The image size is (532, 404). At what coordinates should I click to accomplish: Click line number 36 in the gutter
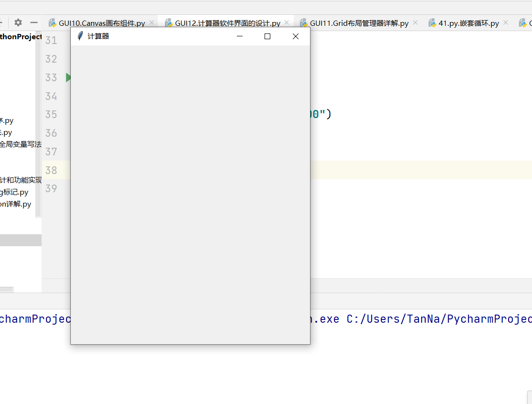pyautogui.click(x=51, y=133)
